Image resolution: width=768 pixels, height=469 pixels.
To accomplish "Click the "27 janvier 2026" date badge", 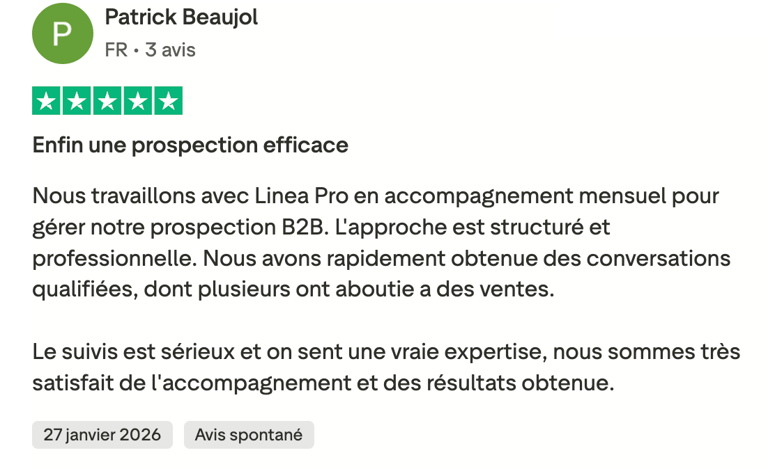I will (102, 435).
